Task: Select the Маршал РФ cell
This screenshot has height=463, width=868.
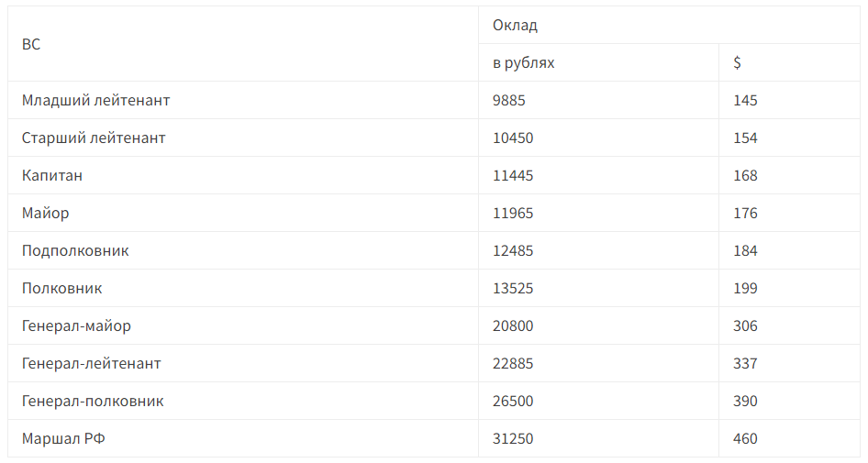Action: tap(63, 439)
